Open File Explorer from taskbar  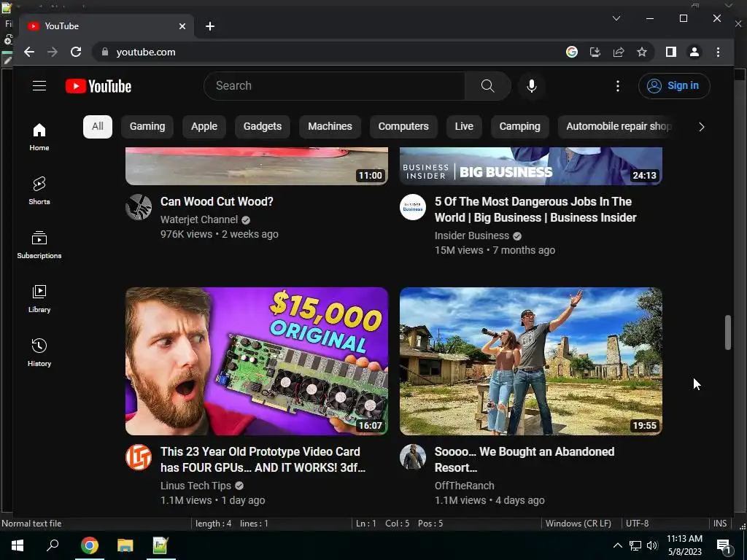point(125,545)
